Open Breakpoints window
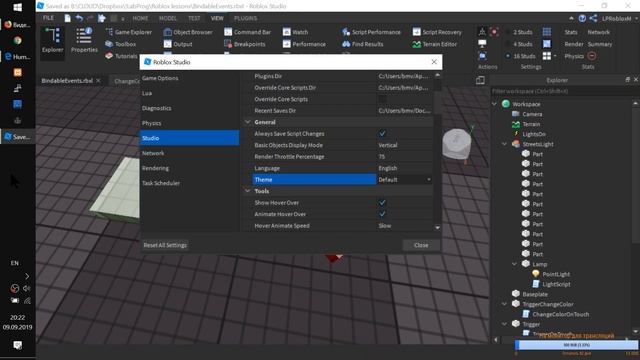640x360 pixels. 244,44
